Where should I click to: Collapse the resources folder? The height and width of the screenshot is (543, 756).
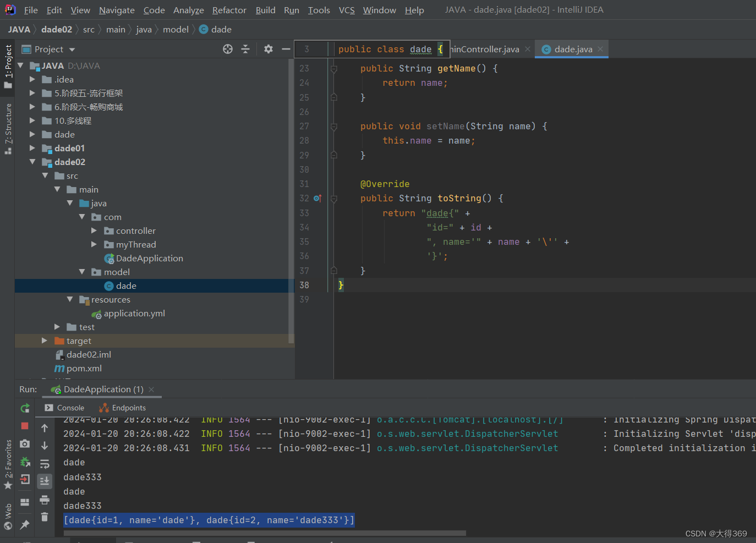pyautogui.click(x=70, y=299)
